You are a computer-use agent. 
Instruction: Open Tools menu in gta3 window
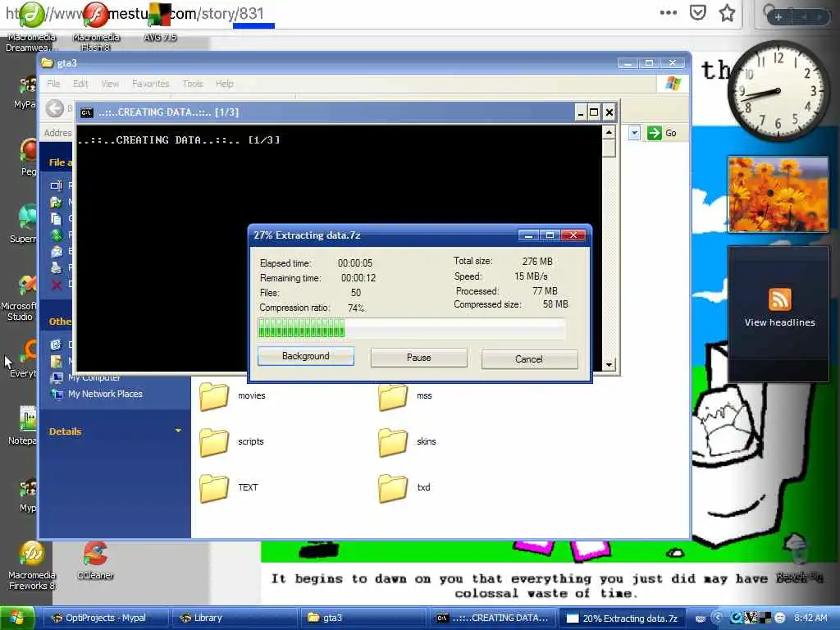192,84
